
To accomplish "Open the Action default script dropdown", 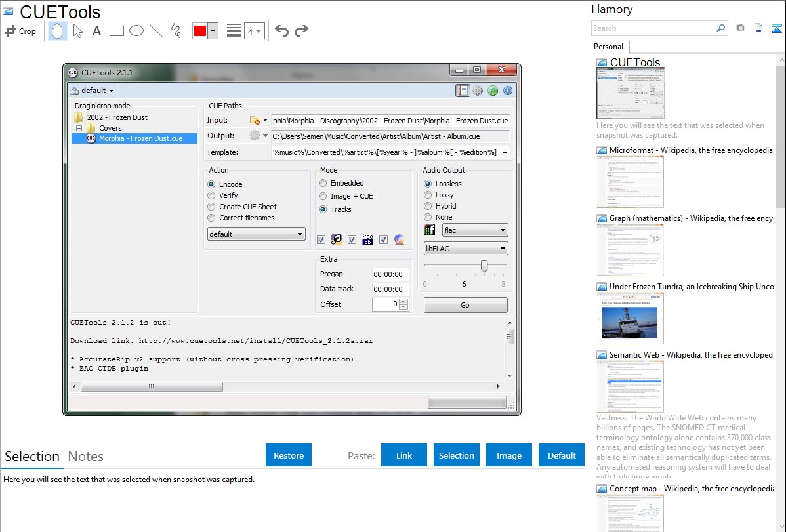I will [x=256, y=234].
